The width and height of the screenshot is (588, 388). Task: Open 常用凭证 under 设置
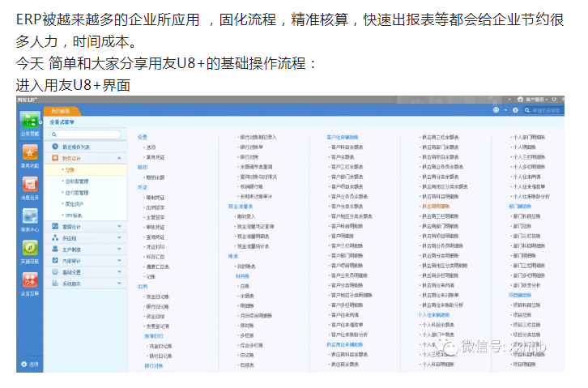156,157
